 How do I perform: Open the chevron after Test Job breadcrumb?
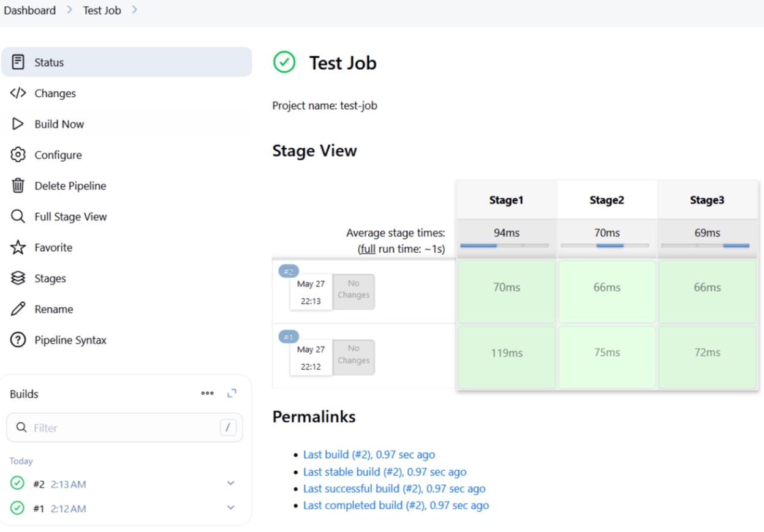(x=135, y=10)
